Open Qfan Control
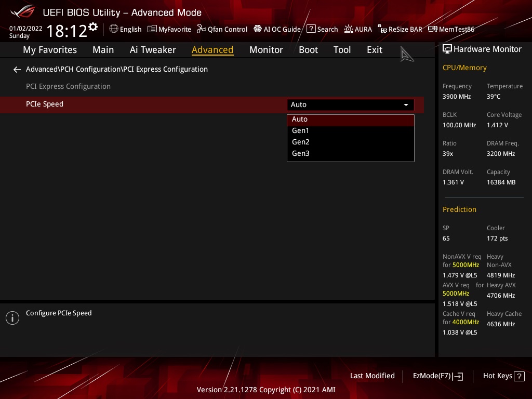 [x=222, y=29]
